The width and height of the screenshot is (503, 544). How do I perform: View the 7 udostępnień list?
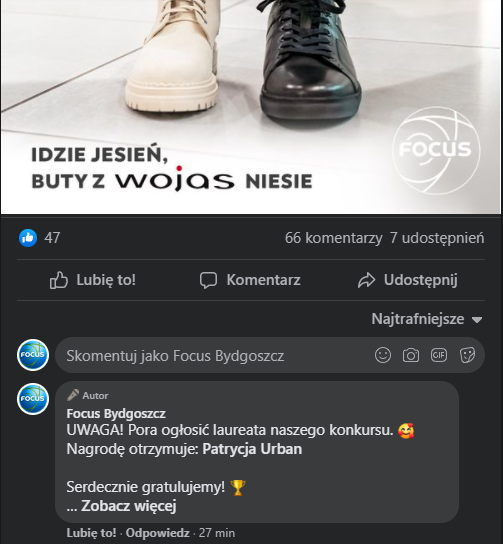pos(437,238)
